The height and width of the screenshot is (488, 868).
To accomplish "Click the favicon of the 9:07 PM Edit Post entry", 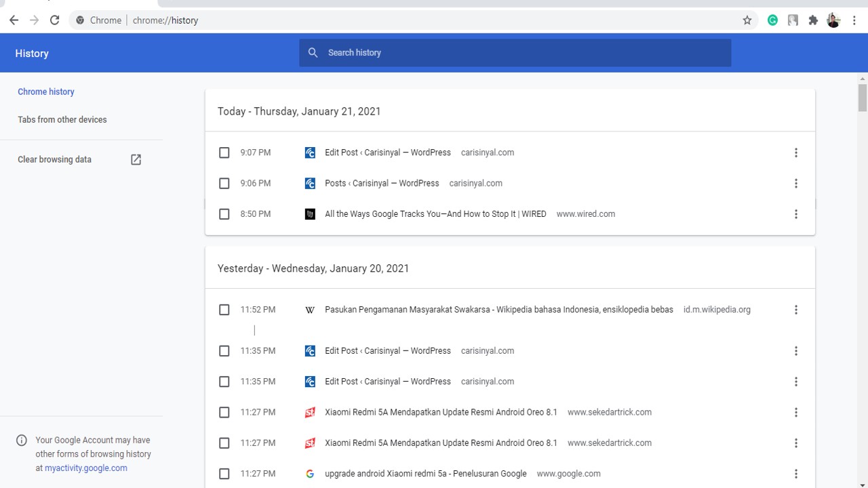I will click(310, 152).
